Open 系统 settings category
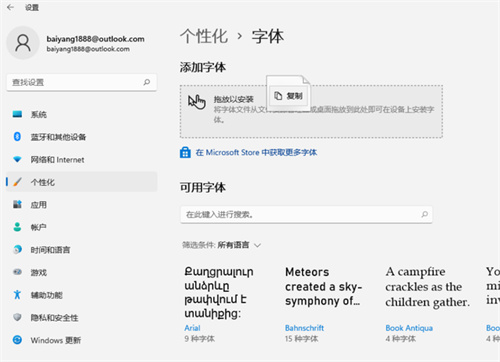500x362 pixels. click(x=82, y=114)
